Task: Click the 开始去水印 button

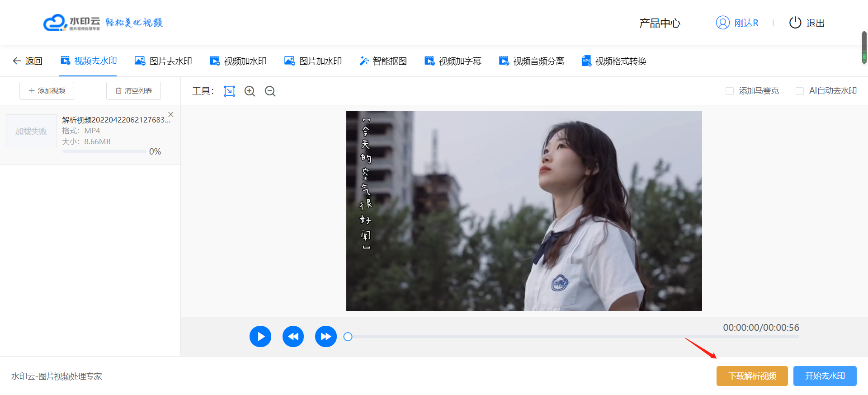Action: (825, 376)
